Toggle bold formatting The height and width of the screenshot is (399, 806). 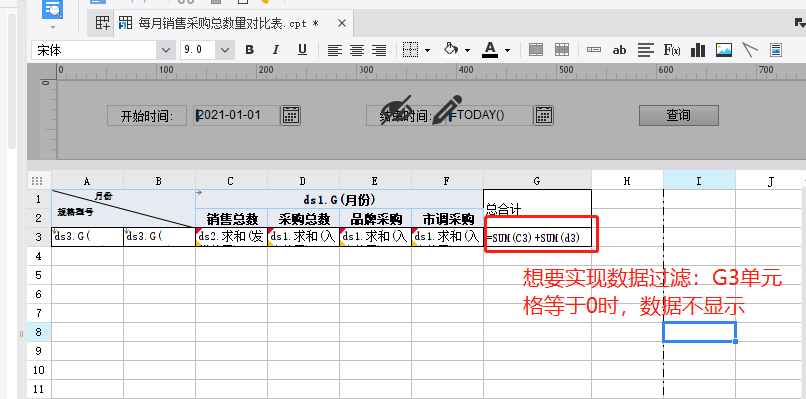click(x=250, y=50)
